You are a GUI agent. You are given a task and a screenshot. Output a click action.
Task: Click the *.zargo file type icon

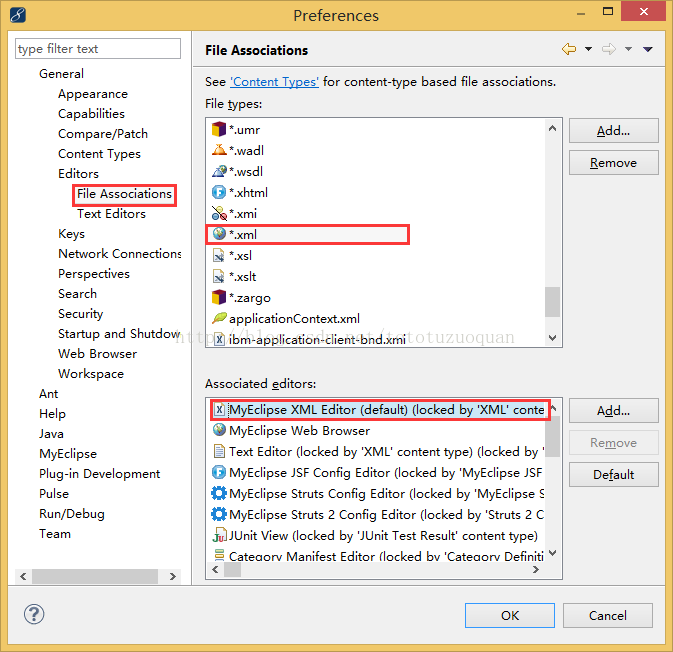coord(219,297)
